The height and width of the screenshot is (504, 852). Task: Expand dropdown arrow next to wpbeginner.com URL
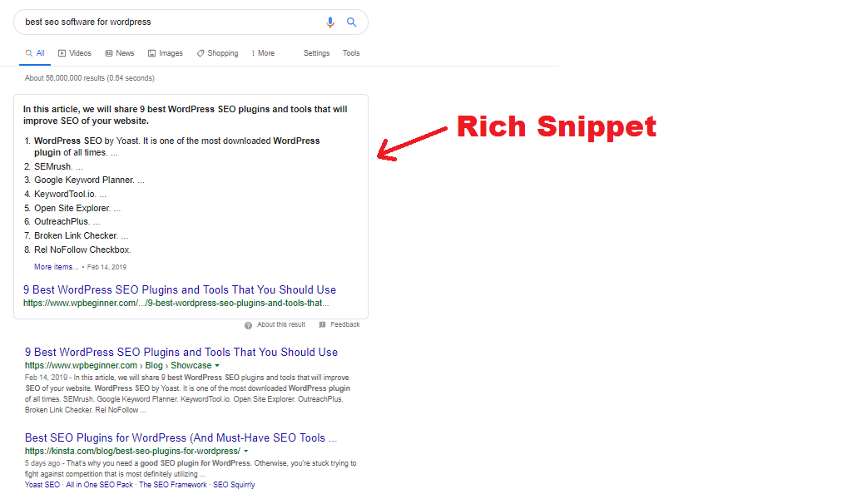pos(217,366)
